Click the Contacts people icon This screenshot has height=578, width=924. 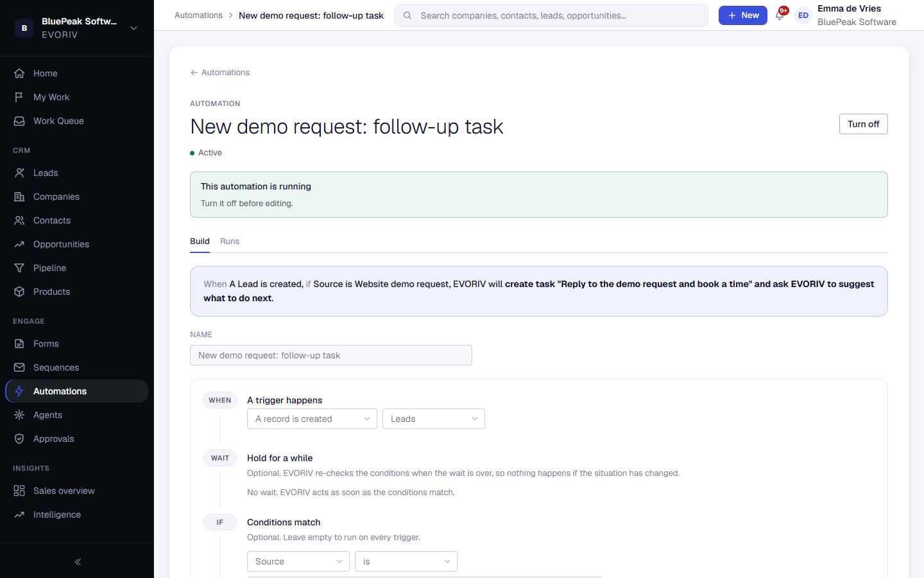[19, 220]
